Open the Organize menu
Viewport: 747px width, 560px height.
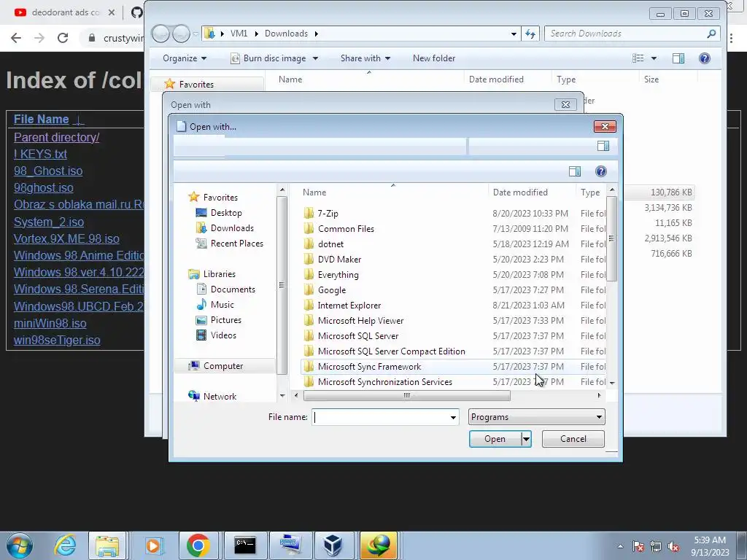click(185, 58)
